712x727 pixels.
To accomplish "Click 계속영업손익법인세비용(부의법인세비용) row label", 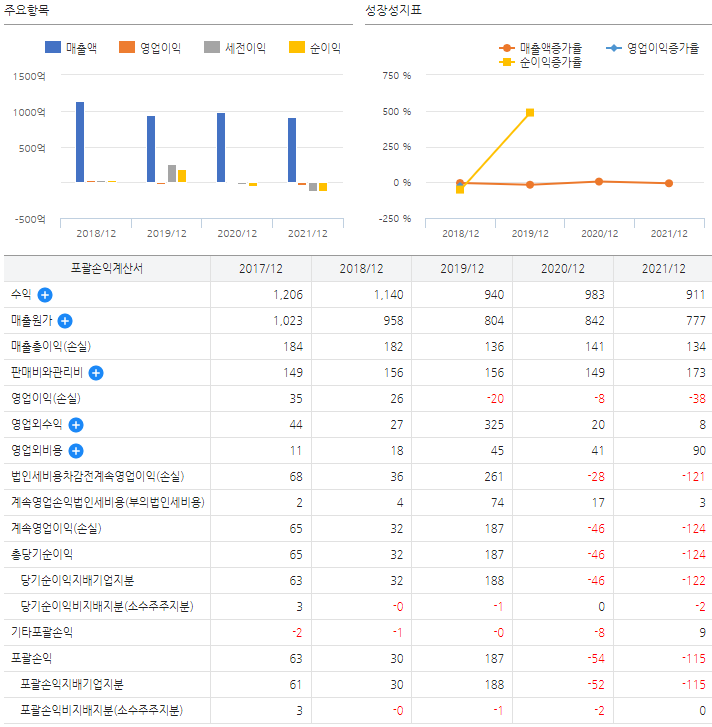I will (x=108, y=503).
